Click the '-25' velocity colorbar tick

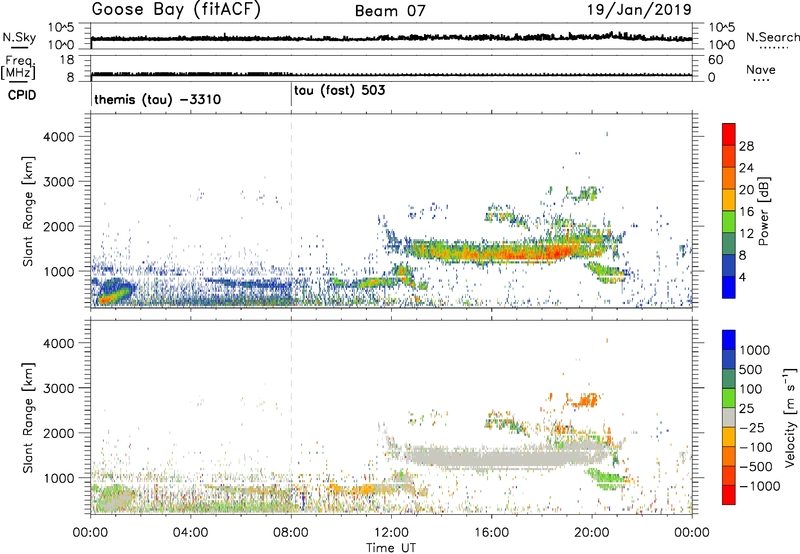[x=752, y=428]
